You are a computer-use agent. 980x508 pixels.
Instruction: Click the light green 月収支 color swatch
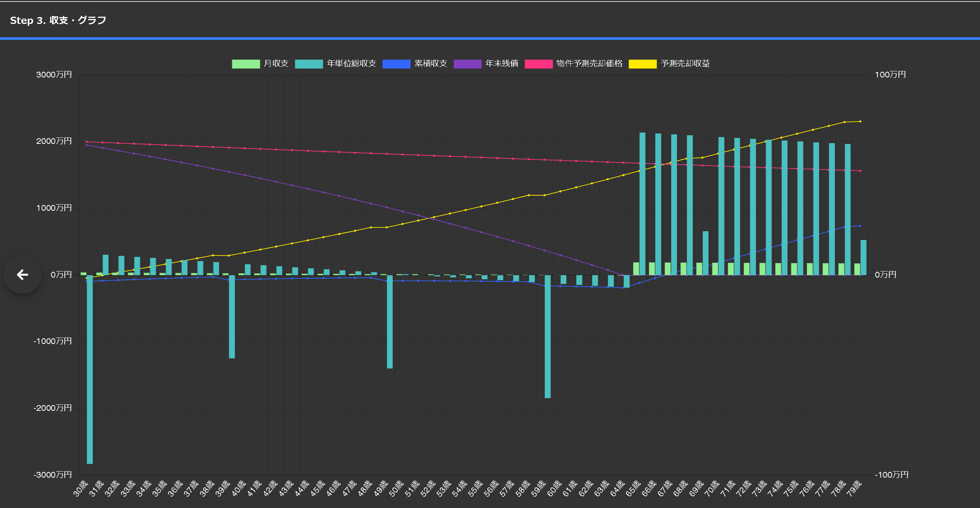pyautogui.click(x=246, y=64)
